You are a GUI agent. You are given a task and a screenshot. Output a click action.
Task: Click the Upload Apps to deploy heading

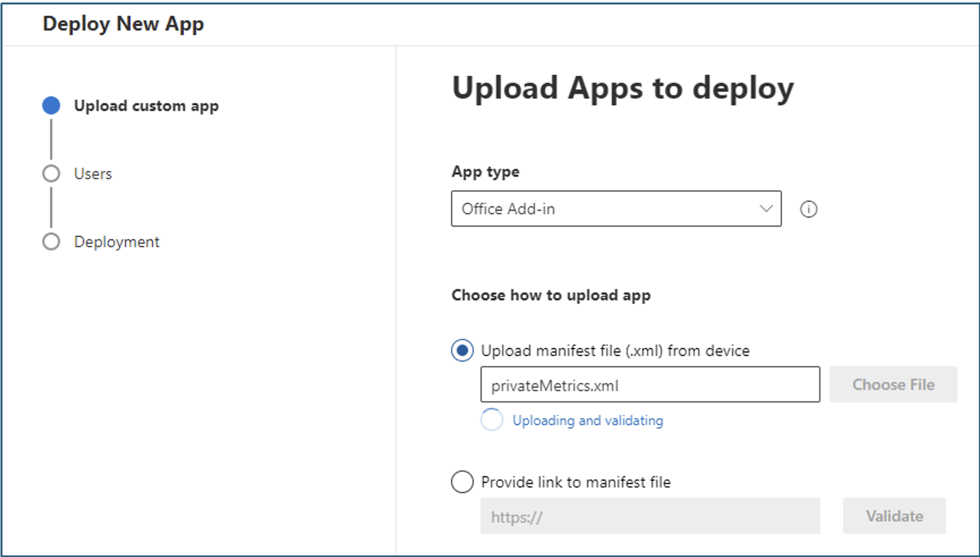[x=623, y=89]
